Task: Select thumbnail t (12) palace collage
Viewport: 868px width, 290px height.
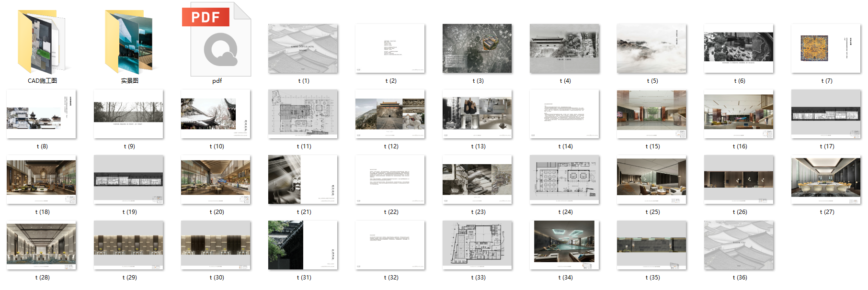Action: tap(390, 114)
